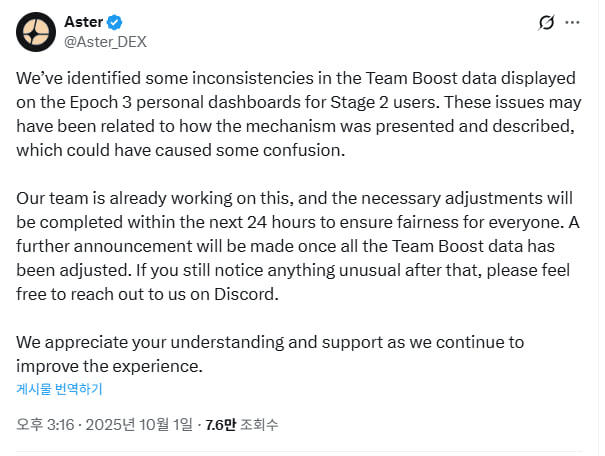
Task: Click the Aster profile avatar
Action: [x=36, y=32]
